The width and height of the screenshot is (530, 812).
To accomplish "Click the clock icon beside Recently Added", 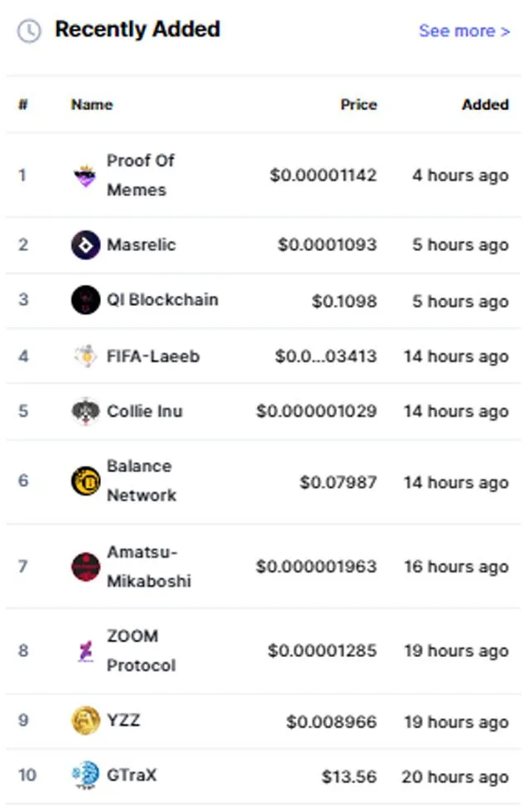I will (x=29, y=31).
